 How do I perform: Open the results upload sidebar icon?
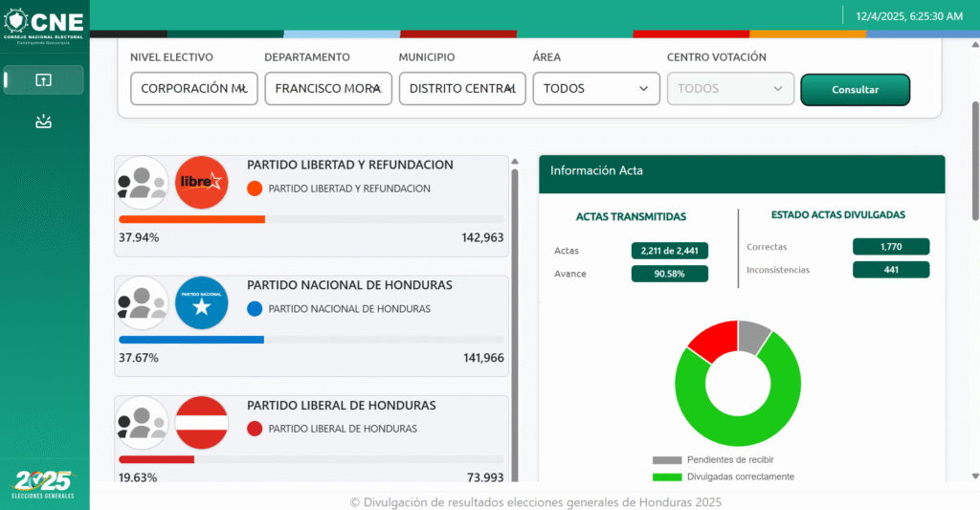pos(43,80)
